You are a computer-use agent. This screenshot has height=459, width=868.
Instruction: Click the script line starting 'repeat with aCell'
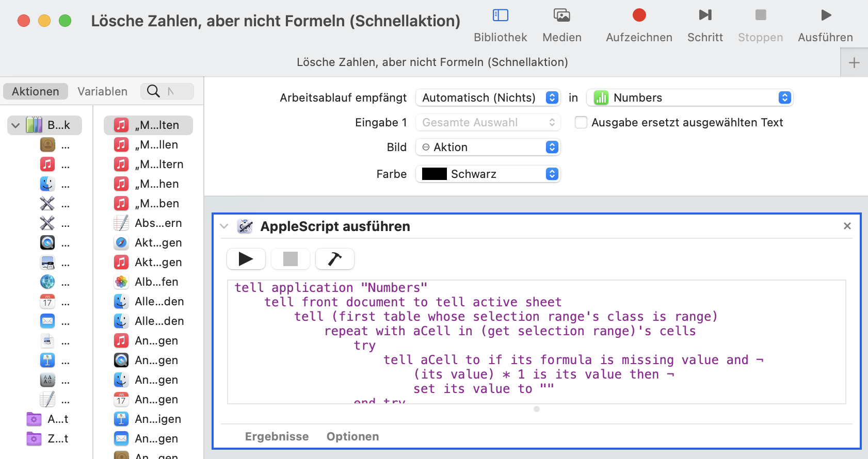510,331
